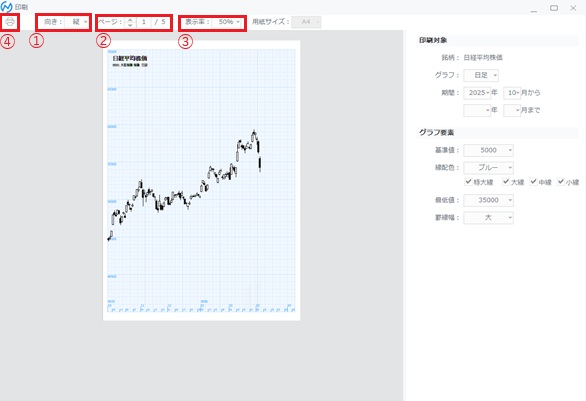
Task: Click the page number input field
Action: [x=144, y=22]
